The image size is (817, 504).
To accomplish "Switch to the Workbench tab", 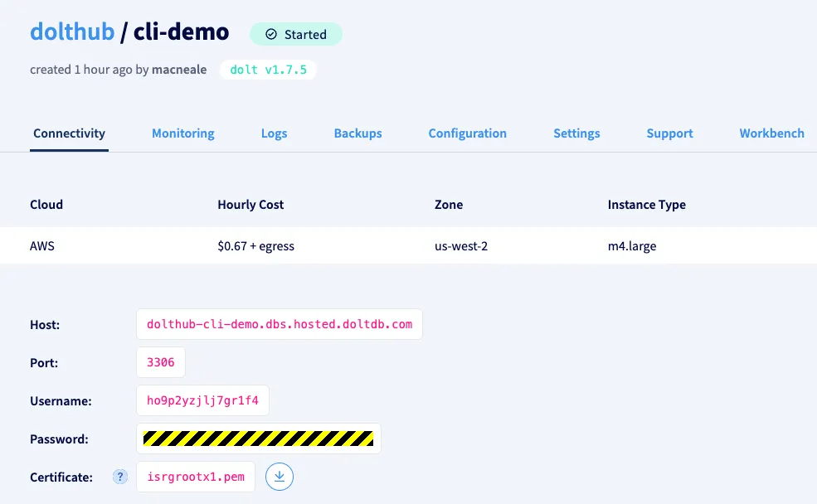I will tap(771, 133).
